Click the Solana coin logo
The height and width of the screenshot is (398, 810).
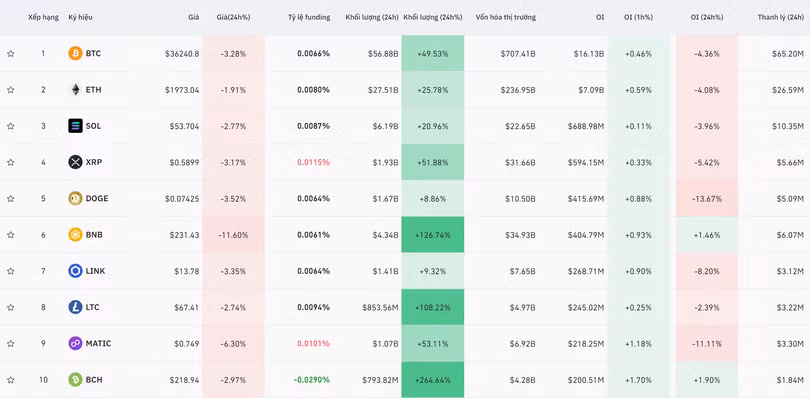tap(75, 126)
